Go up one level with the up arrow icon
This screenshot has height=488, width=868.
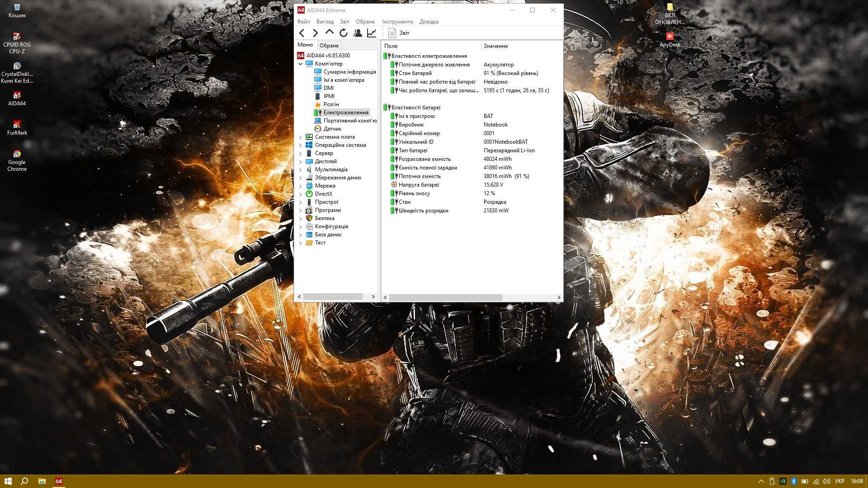[x=330, y=33]
